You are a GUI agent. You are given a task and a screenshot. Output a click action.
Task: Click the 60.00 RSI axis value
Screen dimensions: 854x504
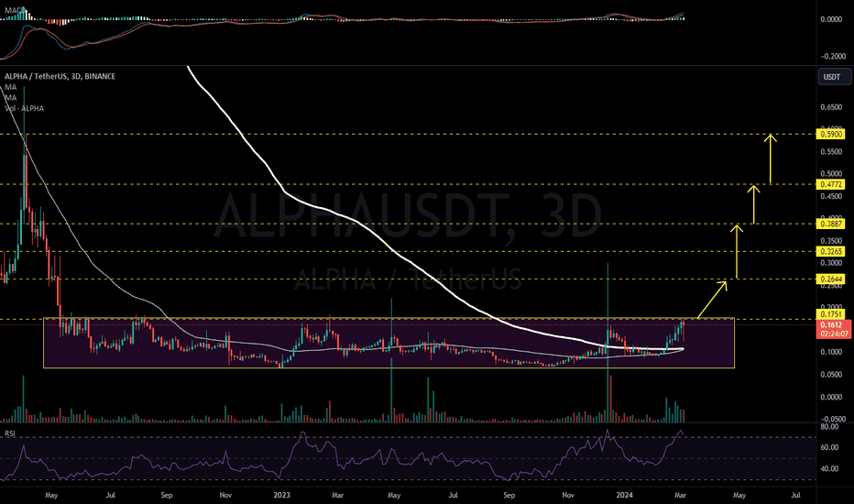coord(829,447)
